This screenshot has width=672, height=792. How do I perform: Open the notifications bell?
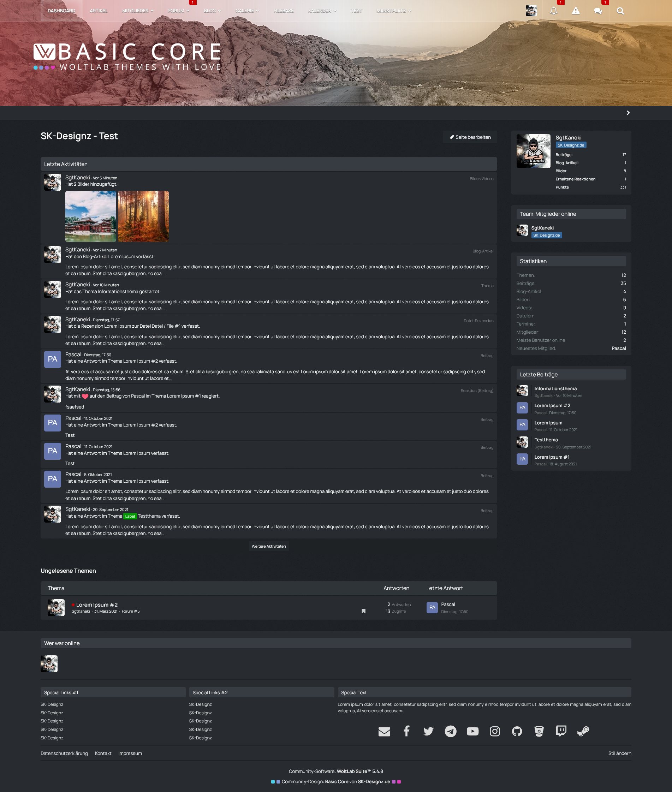(x=553, y=11)
